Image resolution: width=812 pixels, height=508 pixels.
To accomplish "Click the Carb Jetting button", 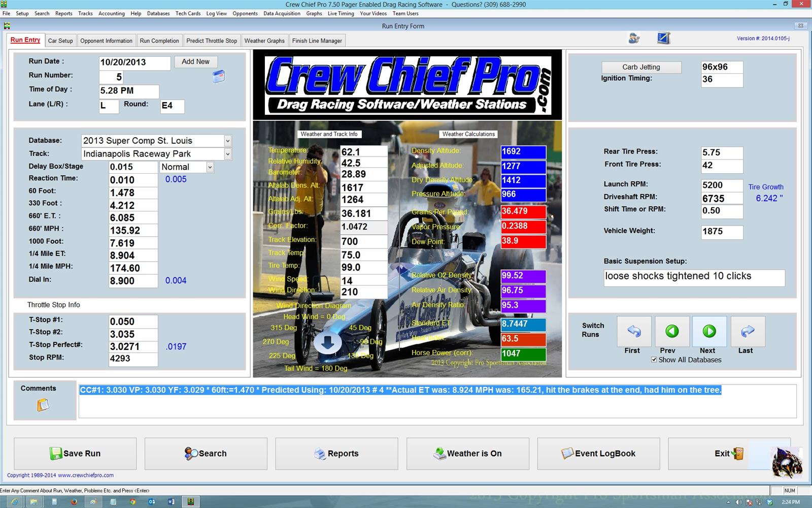I will [641, 67].
